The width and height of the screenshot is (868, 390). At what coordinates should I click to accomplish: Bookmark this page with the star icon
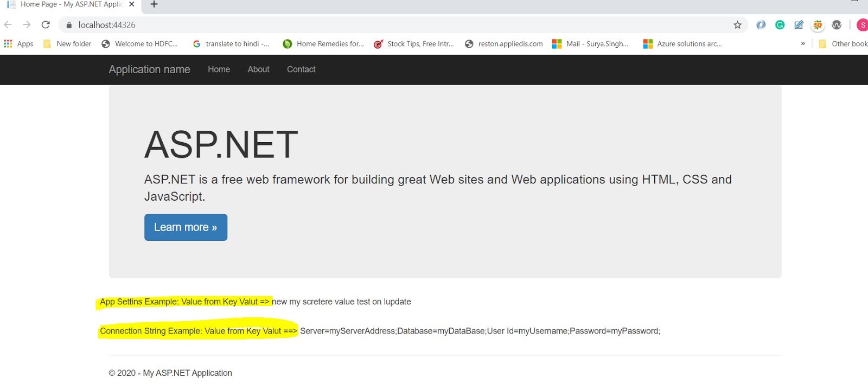pyautogui.click(x=737, y=25)
